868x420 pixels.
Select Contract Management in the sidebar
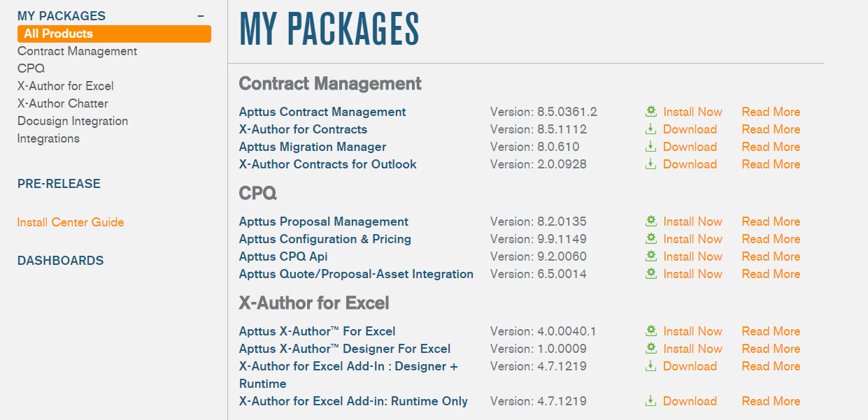coord(77,51)
